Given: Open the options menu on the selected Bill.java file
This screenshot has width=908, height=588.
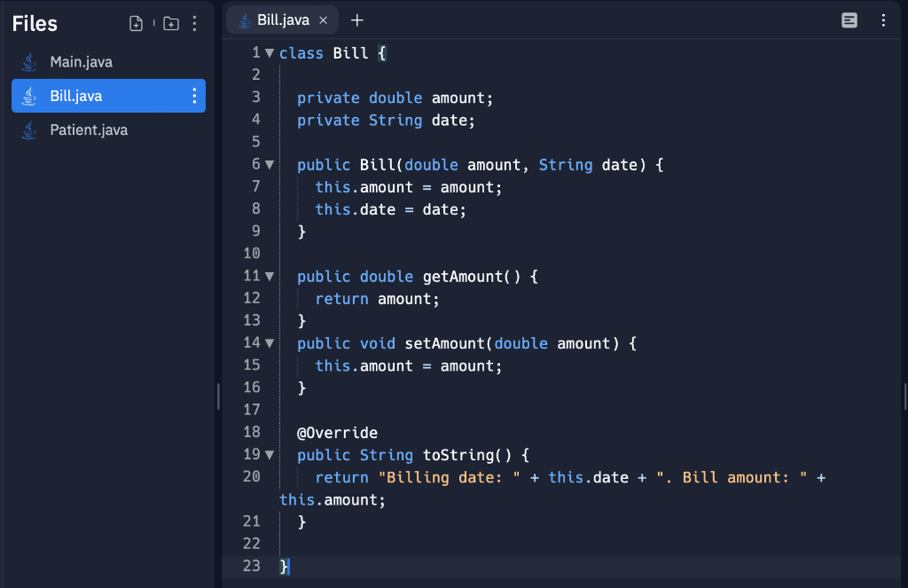Looking at the screenshot, I should coord(194,96).
